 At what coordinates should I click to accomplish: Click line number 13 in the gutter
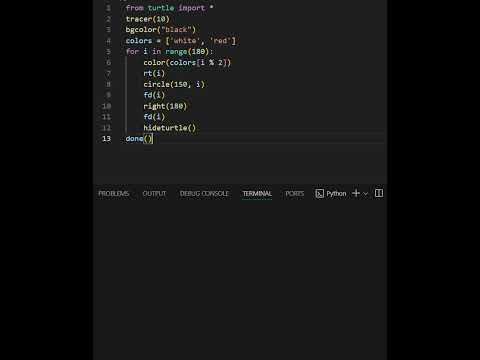point(106,139)
